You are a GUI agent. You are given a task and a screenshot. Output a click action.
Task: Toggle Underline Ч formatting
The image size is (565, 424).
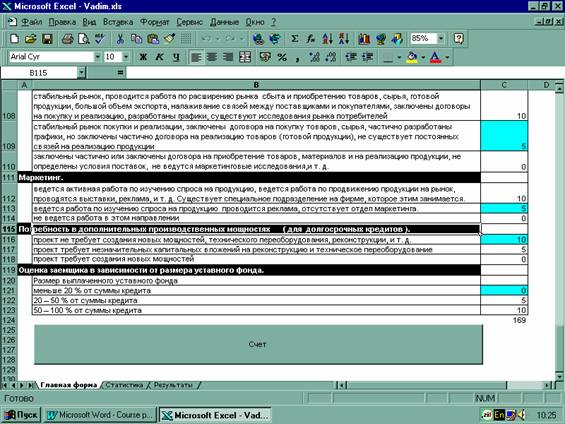[176, 57]
